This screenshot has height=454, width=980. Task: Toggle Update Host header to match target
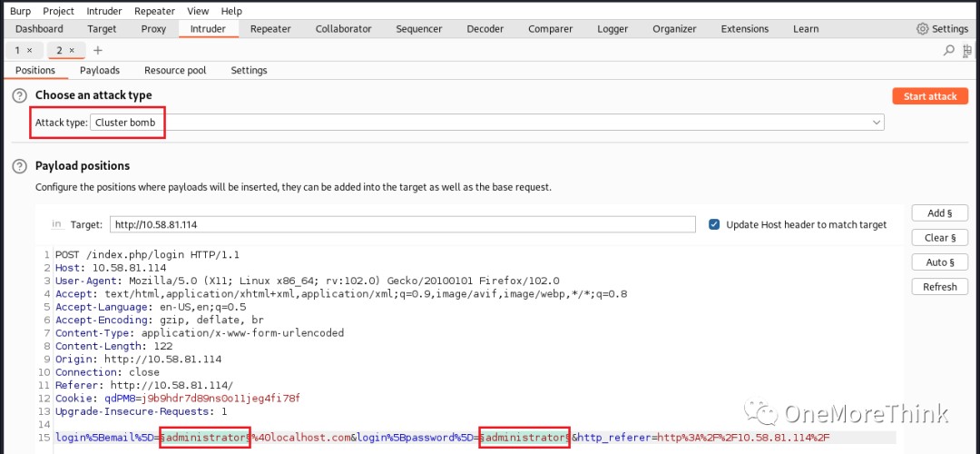[x=714, y=224]
